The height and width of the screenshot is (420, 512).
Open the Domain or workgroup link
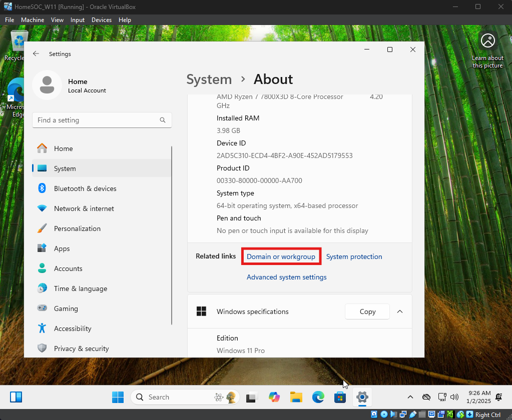pyautogui.click(x=281, y=256)
